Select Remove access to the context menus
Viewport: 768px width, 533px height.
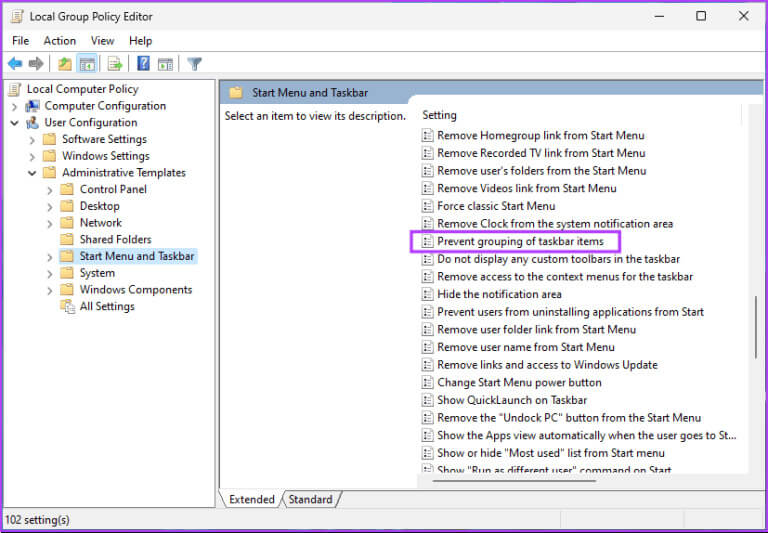(x=565, y=277)
